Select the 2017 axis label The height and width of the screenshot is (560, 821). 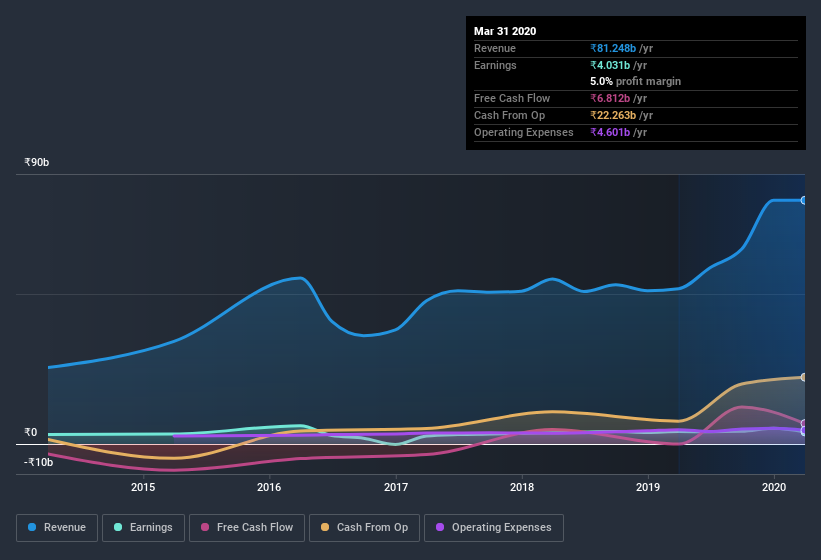(x=396, y=487)
